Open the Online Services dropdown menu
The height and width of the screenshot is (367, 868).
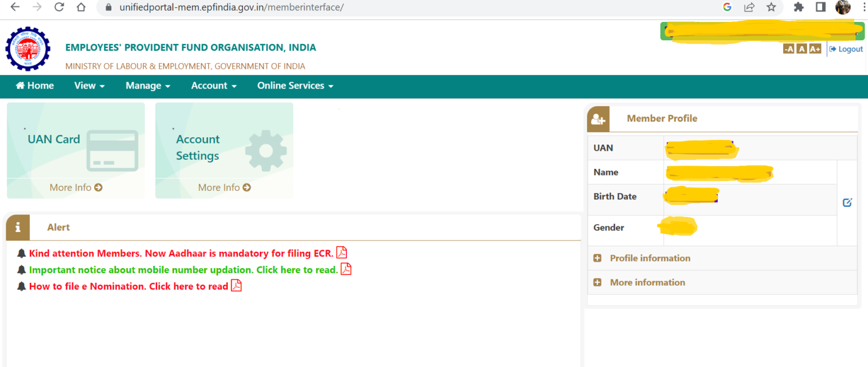point(295,86)
